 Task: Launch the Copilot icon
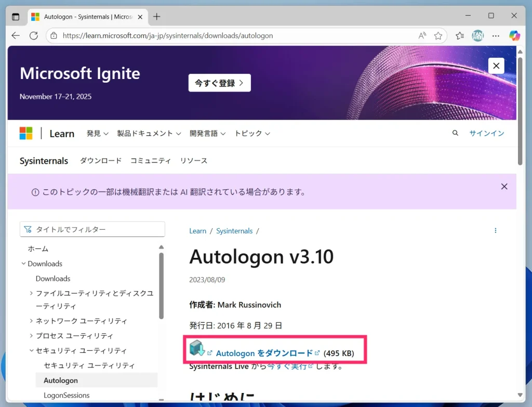514,35
